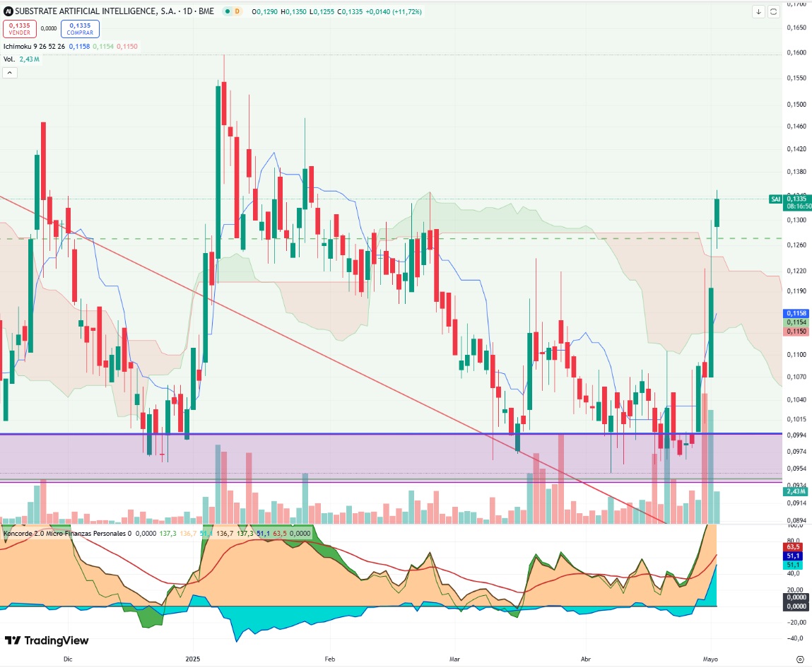Click the 0,1100 price scale label
The image size is (812, 668).
(796, 355)
